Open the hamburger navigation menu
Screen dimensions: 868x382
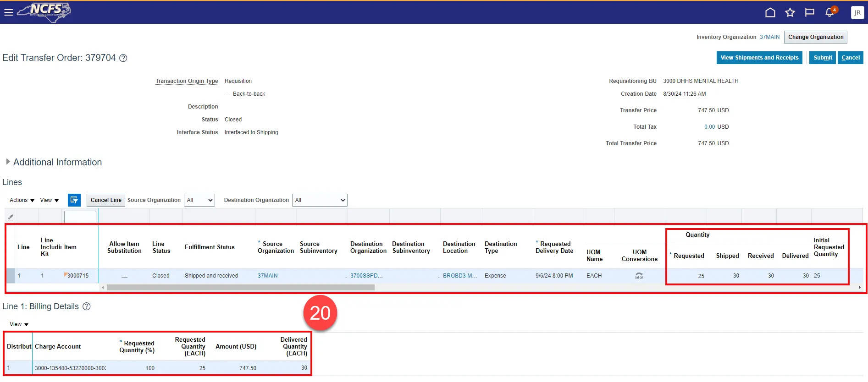pos(8,12)
